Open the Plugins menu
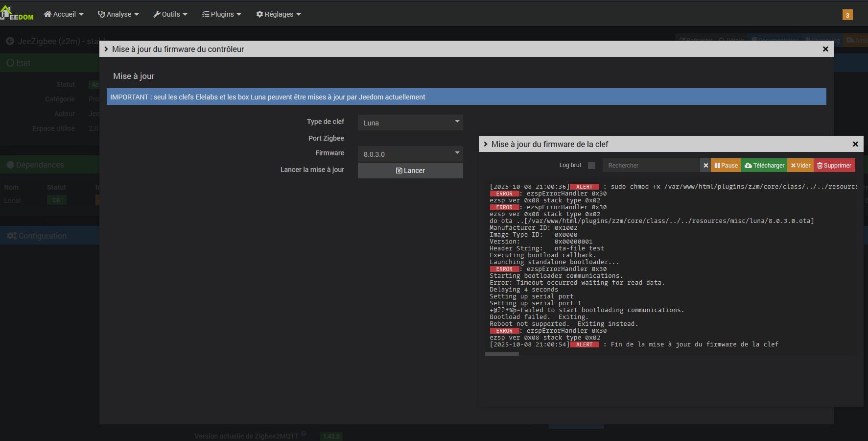The image size is (868, 441). pos(222,14)
